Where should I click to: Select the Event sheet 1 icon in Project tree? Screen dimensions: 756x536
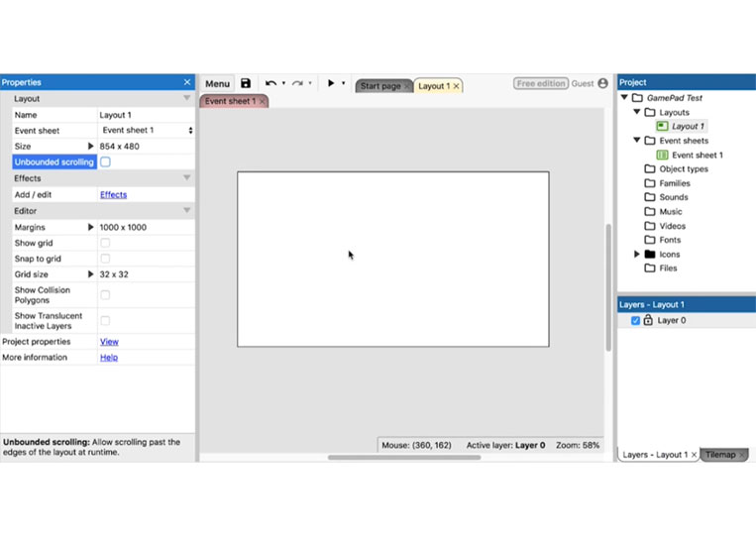[x=662, y=155]
